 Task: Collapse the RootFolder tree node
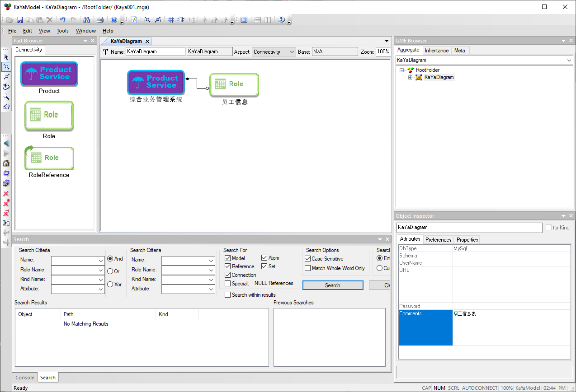pos(402,70)
